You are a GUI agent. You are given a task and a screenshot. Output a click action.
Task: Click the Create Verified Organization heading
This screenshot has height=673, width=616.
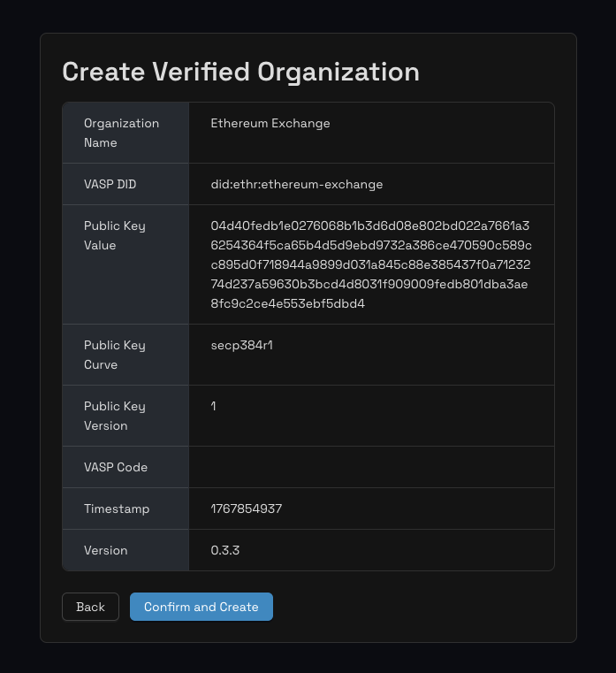point(240,72)
